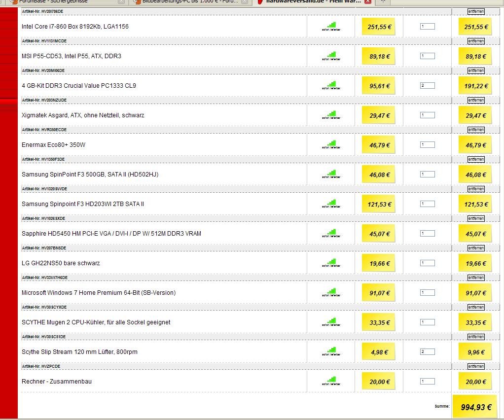Viewport: 504px width, 420px height.
Task: Click availability icon for Xigmatek Asgard case
Action: coord(331,115)
